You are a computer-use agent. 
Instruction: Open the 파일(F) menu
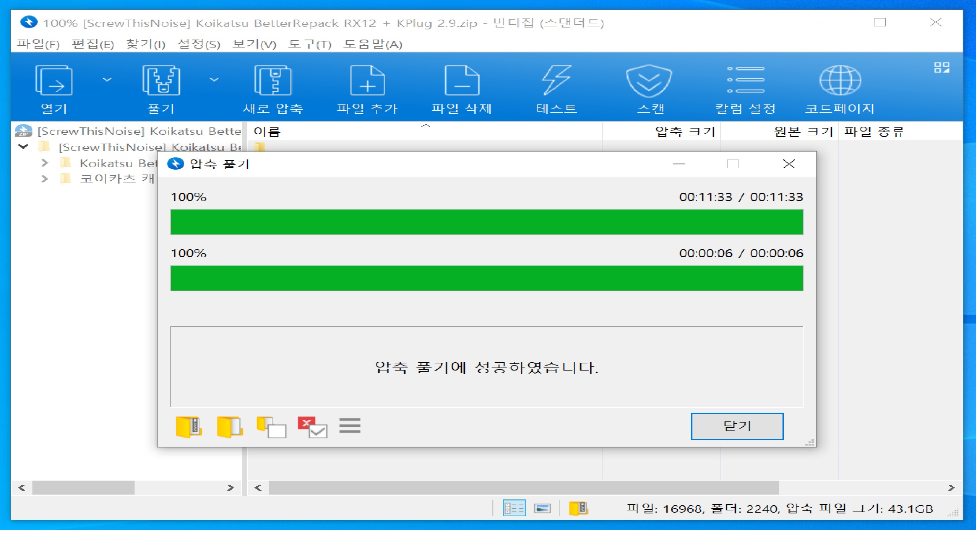pyautogui.click(x=38, y=44)
